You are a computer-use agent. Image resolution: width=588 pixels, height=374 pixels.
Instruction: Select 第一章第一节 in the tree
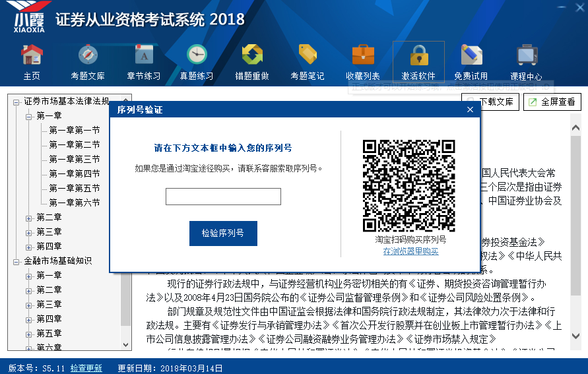(75, 130)
